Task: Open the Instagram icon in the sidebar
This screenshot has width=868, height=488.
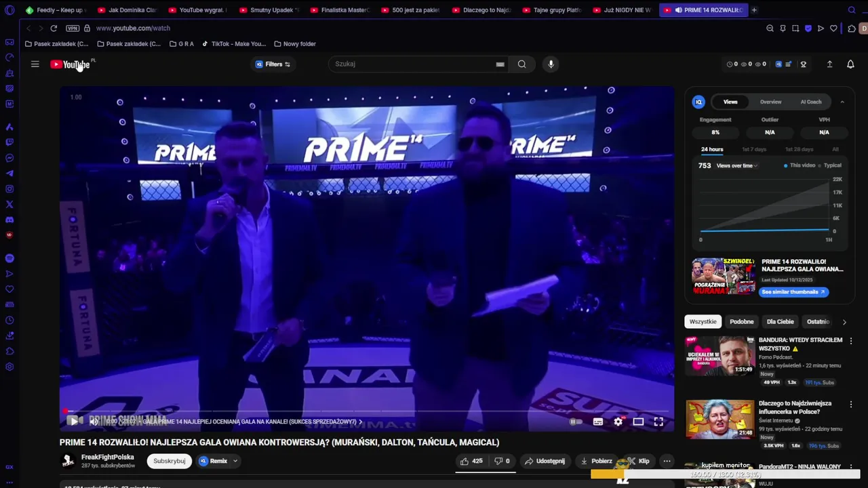Action: (9, 189)
